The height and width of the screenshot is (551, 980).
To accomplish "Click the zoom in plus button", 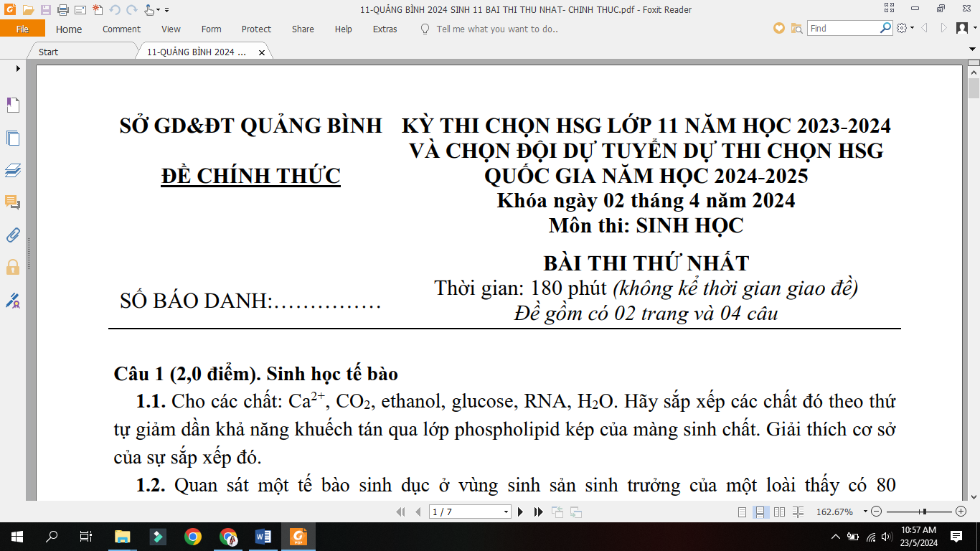I will coord(961,512).
